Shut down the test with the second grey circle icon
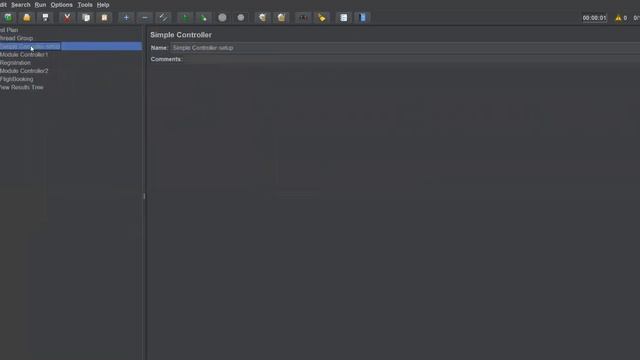 [x=241, y=18]
